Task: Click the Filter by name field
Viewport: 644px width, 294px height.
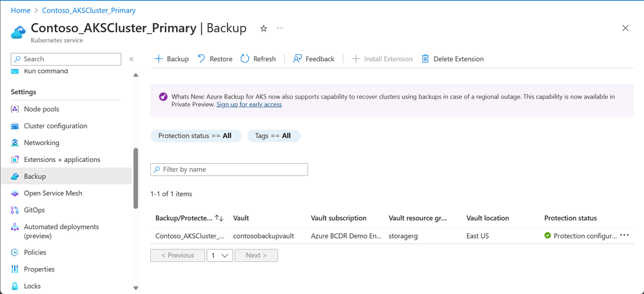Action: coord(229,170)
